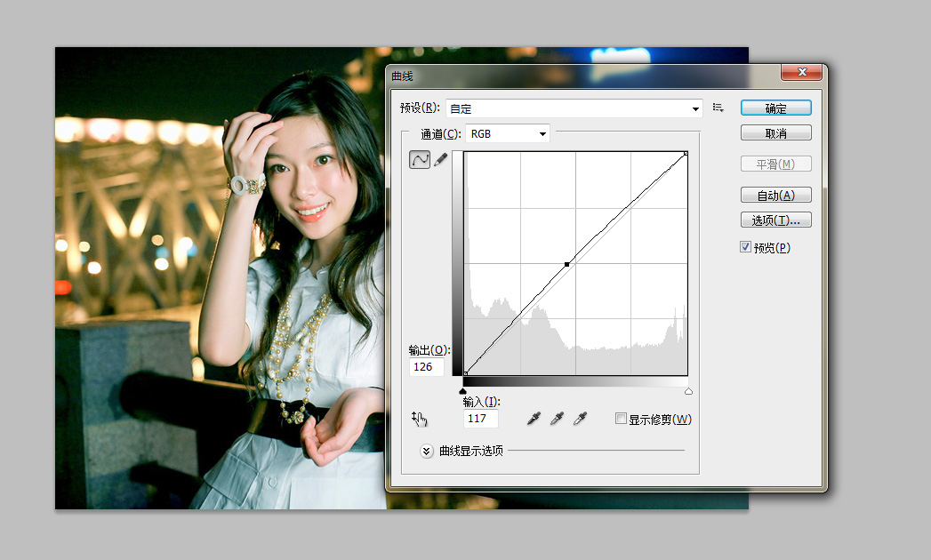This screenshot has width=931, height=560.
Task: Click the 自动(A) auto button
Action: 775,195
